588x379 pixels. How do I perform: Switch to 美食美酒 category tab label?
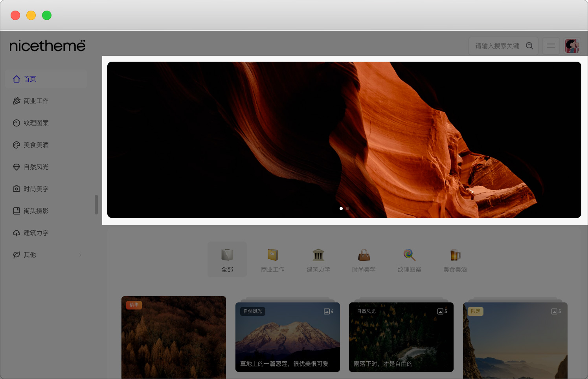coord(455,269)
